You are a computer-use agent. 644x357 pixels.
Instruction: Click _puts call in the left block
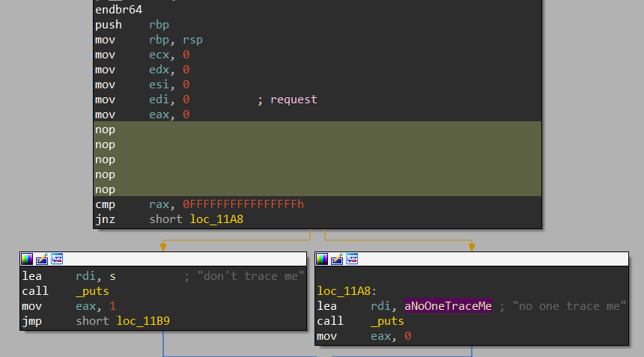(93, 291)
